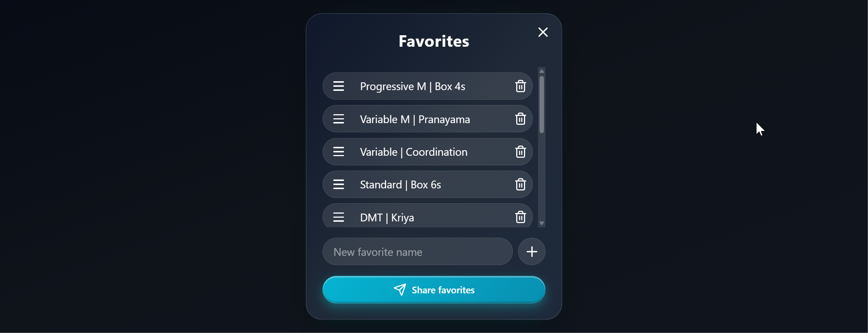This screenshot has width=868, height=333.
Task: Click the drag handle beside "DMT | Kriya"
Action: (339, 217)
